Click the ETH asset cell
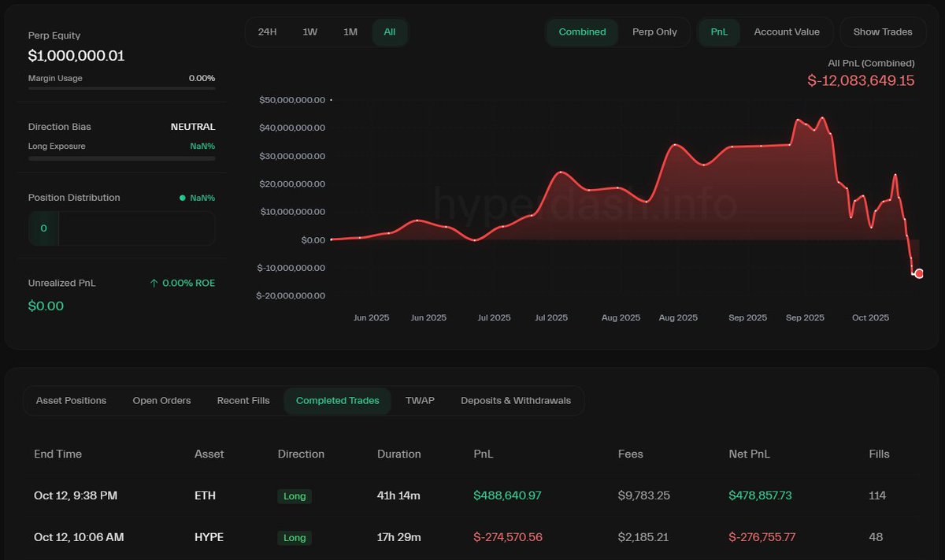945x560 pixels. pyautogui.click(x=205, y=496)
